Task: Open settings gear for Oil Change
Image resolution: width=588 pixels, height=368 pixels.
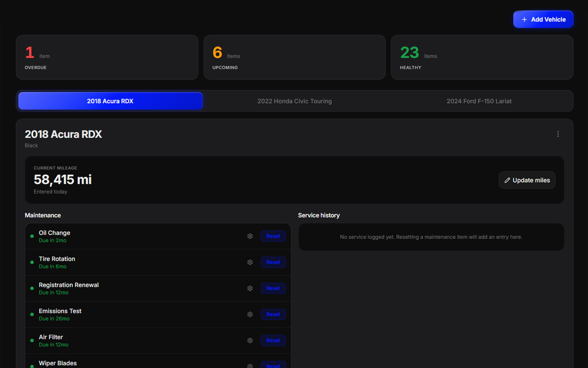Action: (250, 236)
